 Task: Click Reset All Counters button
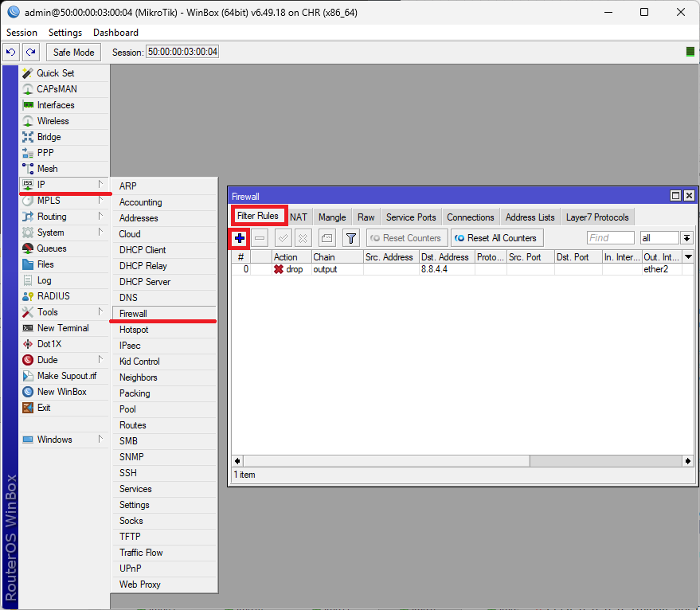coord(496,238)
